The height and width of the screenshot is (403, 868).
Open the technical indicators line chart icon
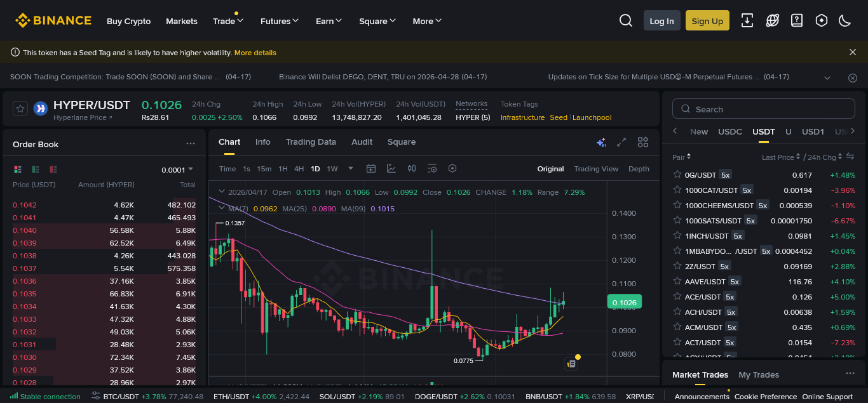(391, 168)
